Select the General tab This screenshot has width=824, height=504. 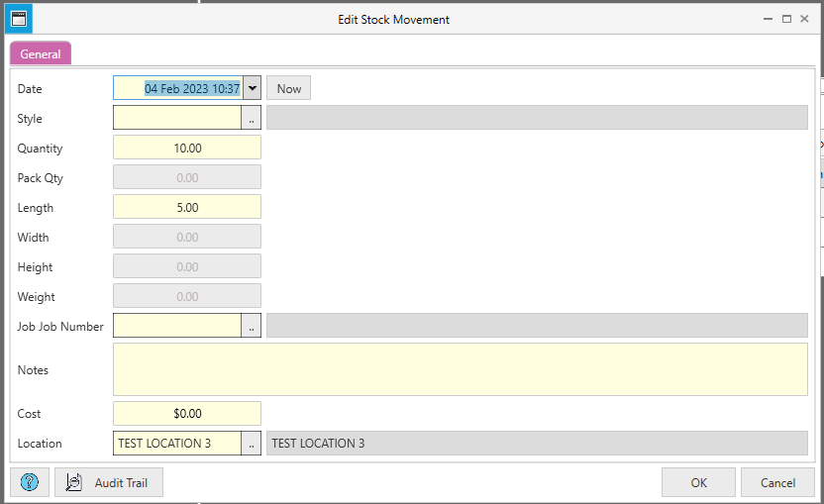pos(41,53)
